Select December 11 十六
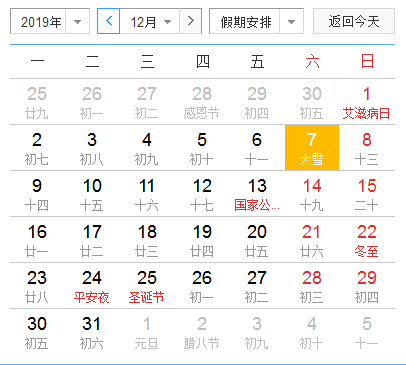Viewport: 406px width, 365px height. (x=147, y=194)
